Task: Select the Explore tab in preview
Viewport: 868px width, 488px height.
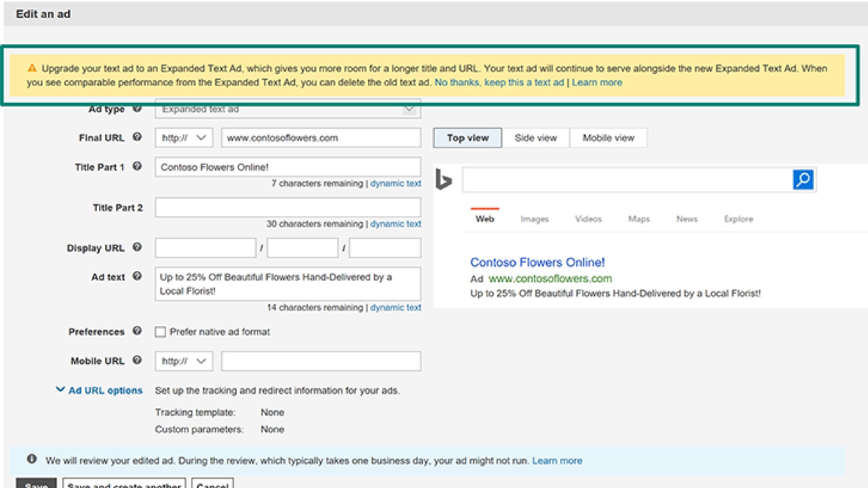Action: tap(738, 219)
